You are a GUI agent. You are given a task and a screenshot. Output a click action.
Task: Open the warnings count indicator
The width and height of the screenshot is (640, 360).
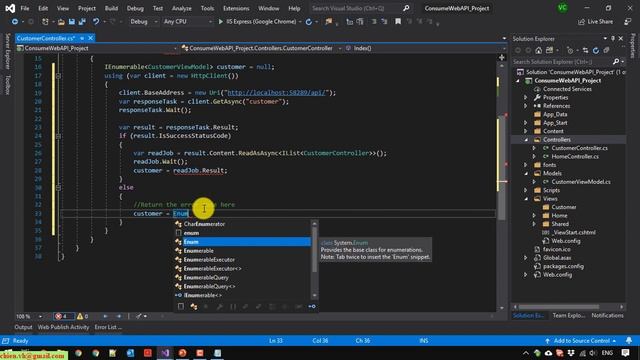click(82, 316)
